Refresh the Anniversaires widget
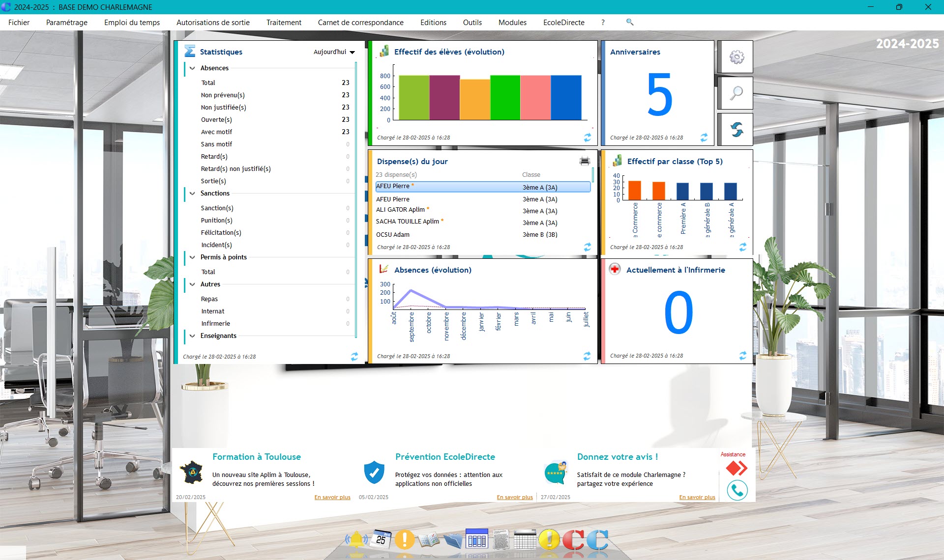The image size is (944, 560). (x=704, y=138)
